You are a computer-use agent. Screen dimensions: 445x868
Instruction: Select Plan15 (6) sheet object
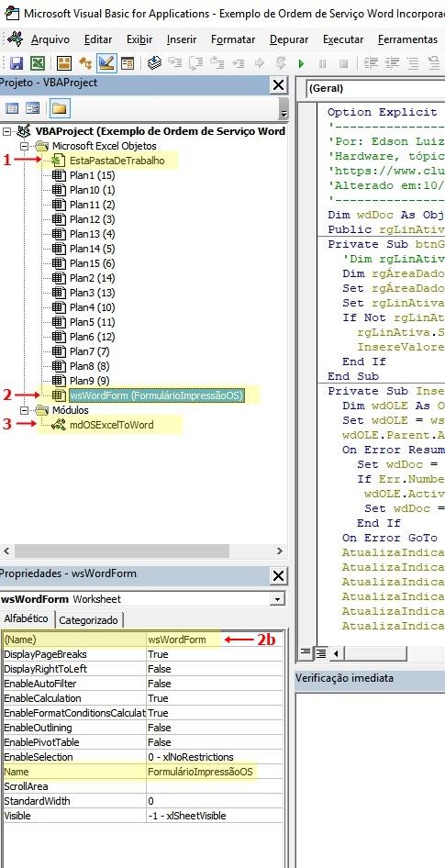point(92,263)
